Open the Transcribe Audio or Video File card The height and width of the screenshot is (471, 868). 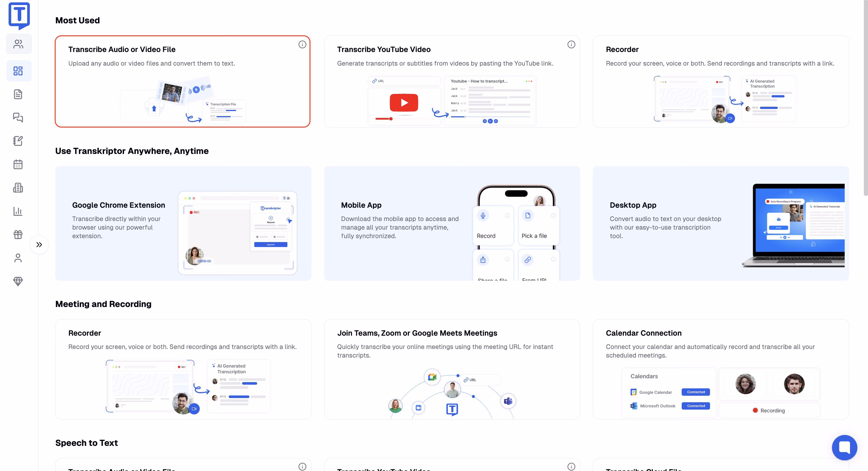pos(183,81)
